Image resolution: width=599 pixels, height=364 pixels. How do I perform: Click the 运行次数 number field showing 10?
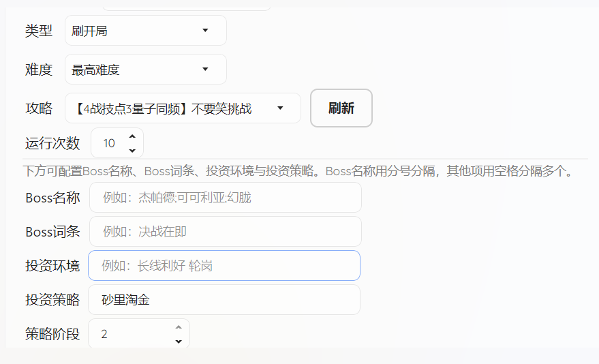109,143
